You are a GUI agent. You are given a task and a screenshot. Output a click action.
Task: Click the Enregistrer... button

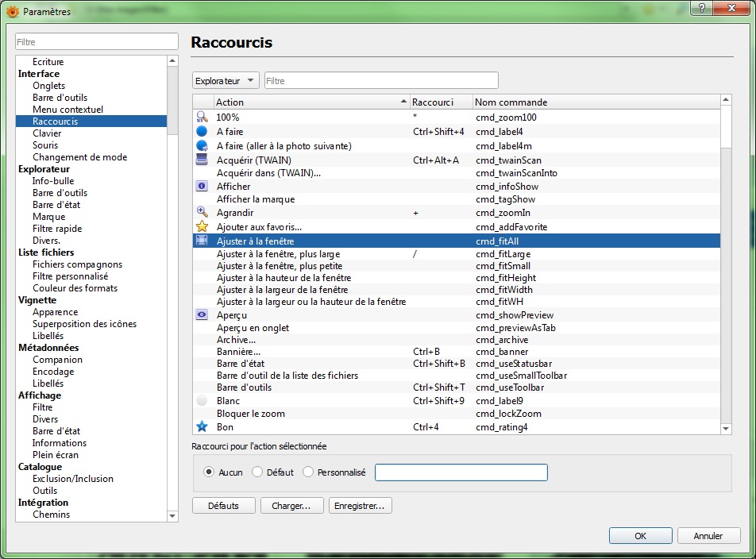point(360,505)
